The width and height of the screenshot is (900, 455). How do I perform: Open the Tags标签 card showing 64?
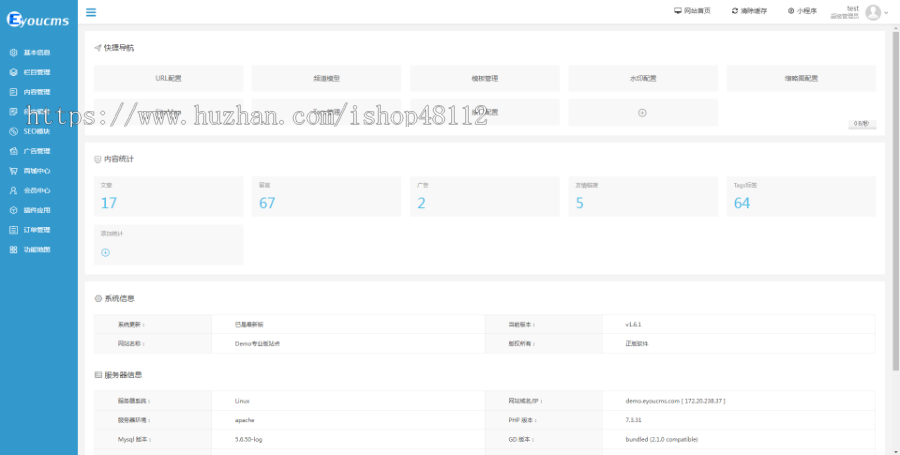pyautogui.click(x=801, y=196)
